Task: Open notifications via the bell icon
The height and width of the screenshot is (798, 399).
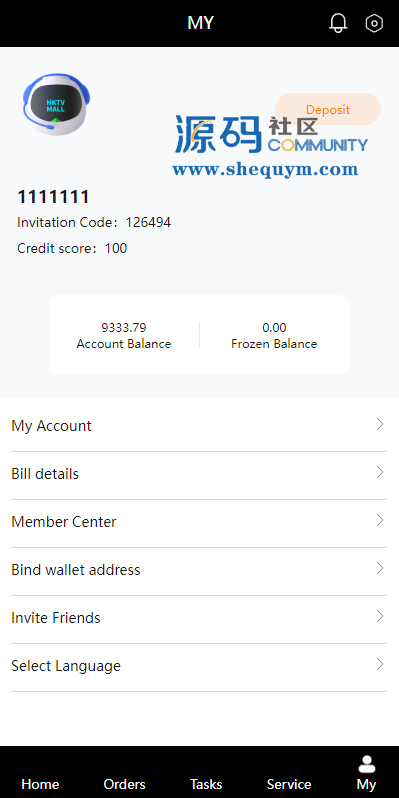Action: coord(338,23)
